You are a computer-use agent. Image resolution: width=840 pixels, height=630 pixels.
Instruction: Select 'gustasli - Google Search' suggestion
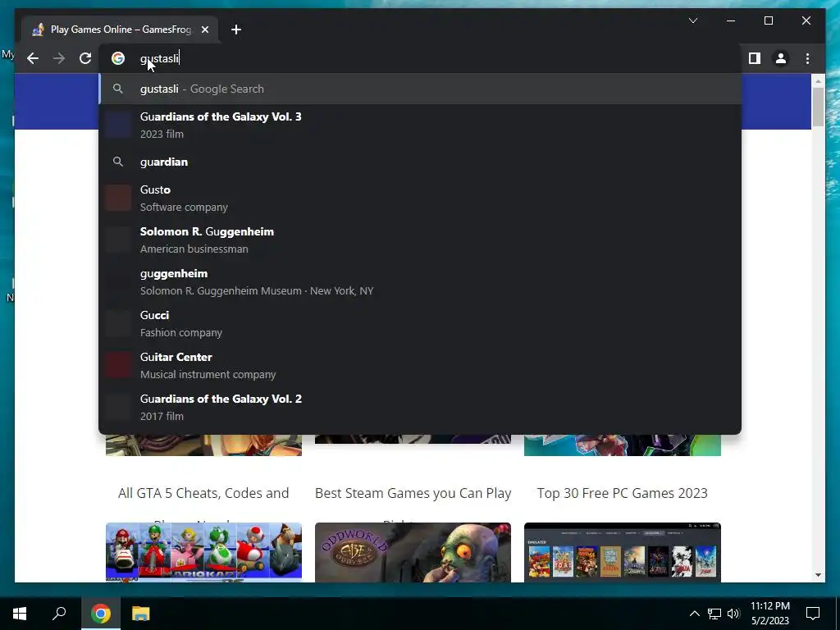coord(420,89)
